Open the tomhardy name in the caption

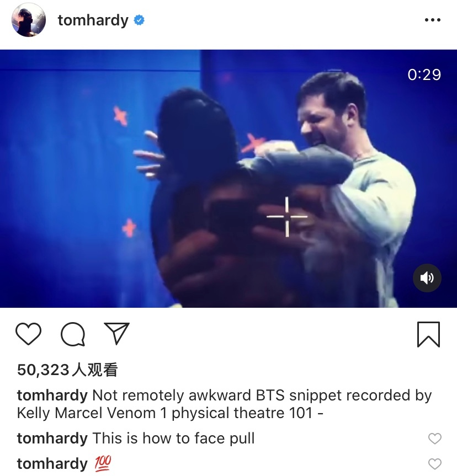(52, 395)
